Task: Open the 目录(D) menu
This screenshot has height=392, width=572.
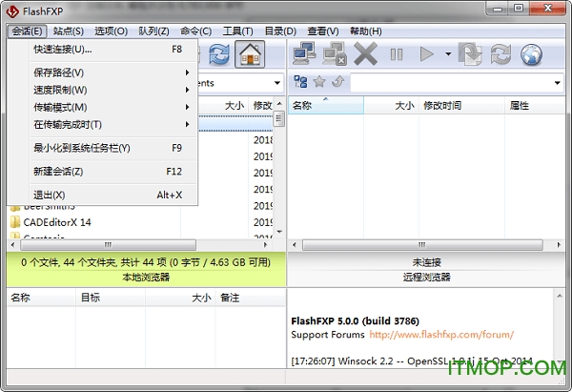Action: click(280, 31)
